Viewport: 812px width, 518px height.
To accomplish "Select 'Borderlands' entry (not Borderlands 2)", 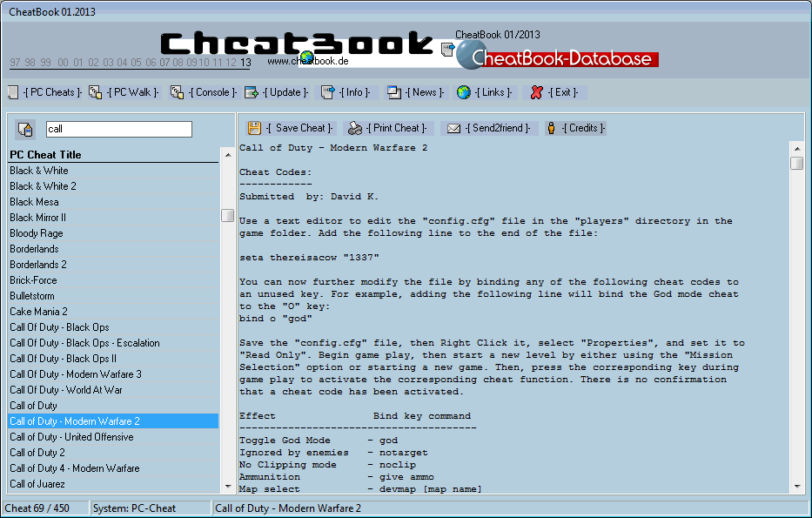I will (113, 249).
